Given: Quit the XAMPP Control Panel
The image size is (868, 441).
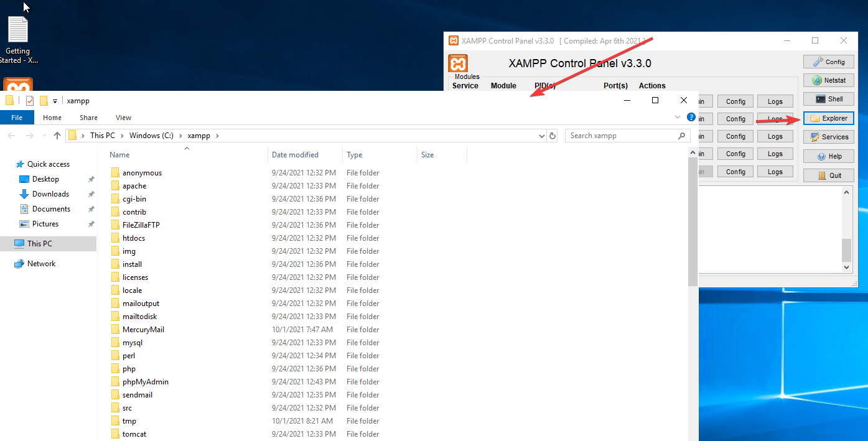Looking at the screenshot, I should (828, 175).
